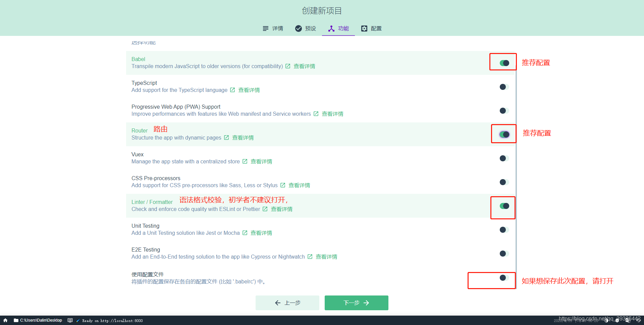Click the 配置 gear icon
Image resolution: width=644 pixels, height=325 pixels.
coord(364,29)
